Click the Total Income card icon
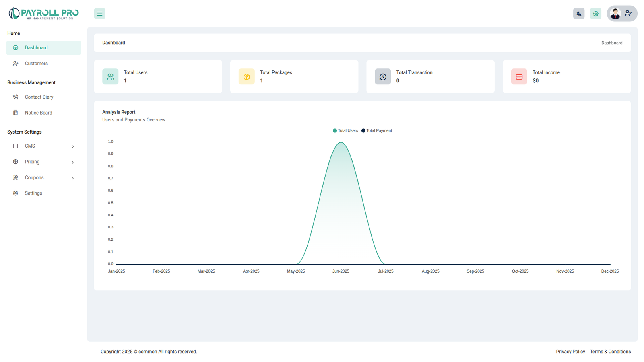This screenshot has height=362, width=644. [x=519, y=77]
